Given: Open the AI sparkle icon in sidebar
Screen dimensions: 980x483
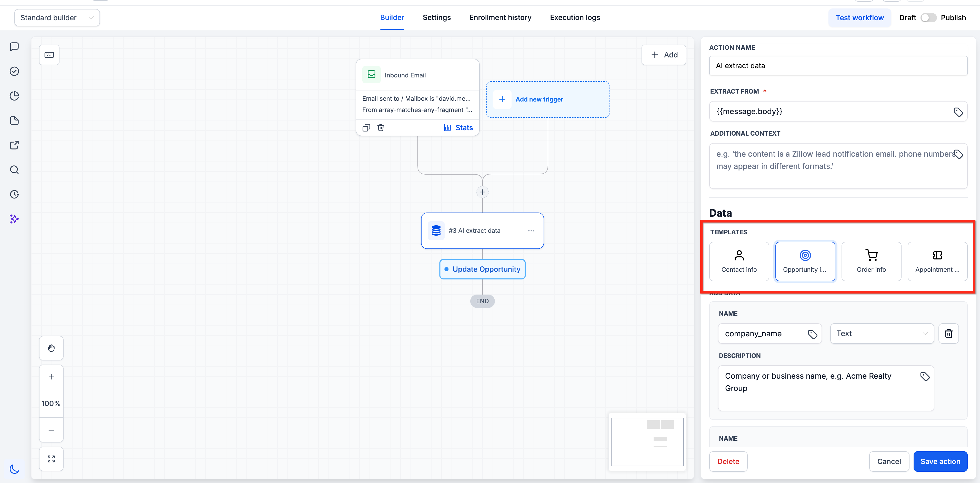Looking at the screenshot, I should coord(14,219).
